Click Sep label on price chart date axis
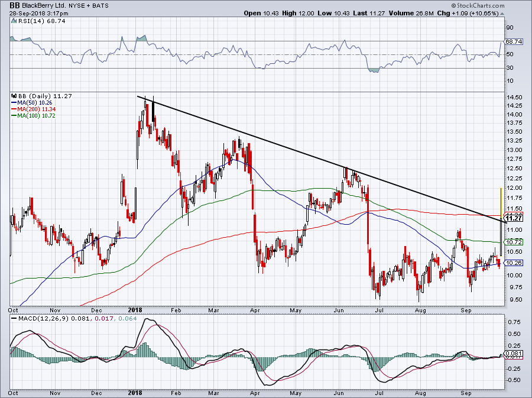 466,310
